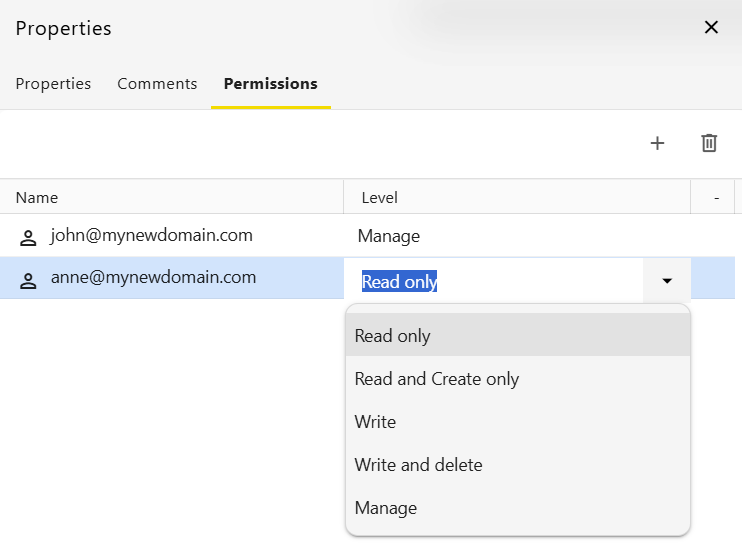The height and width of the screenshot is (557, 742).
Task: Collapse the Level dropdown arrow
Action: [667, 281]
